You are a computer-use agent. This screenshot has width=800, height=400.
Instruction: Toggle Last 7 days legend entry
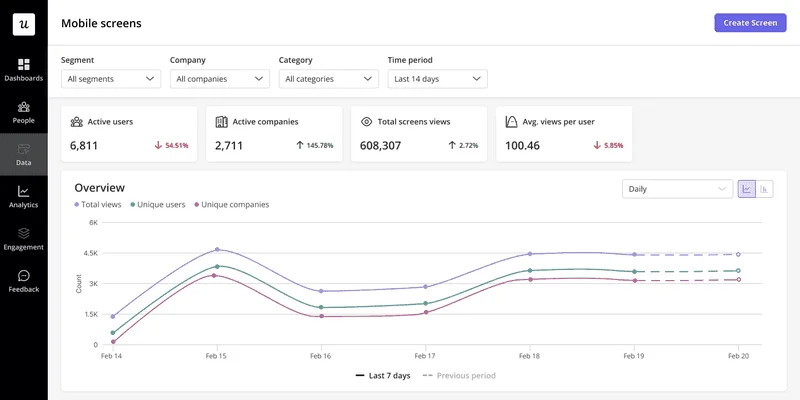pos(383,376)
